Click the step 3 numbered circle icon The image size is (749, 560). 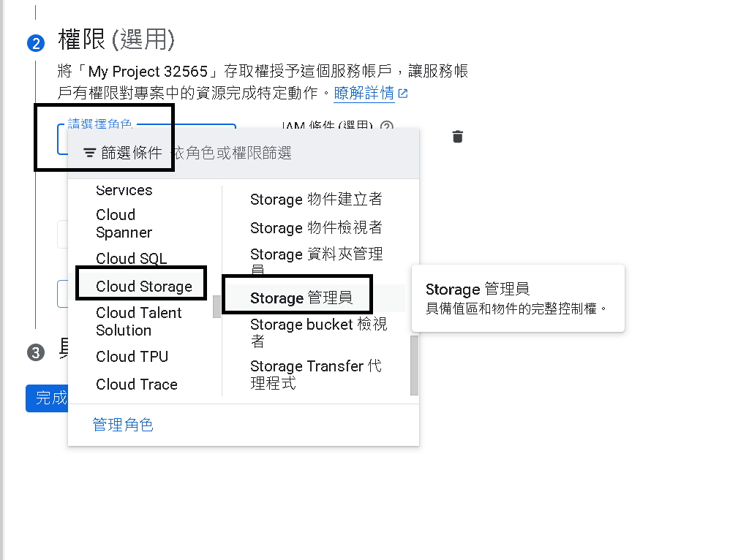36,353
